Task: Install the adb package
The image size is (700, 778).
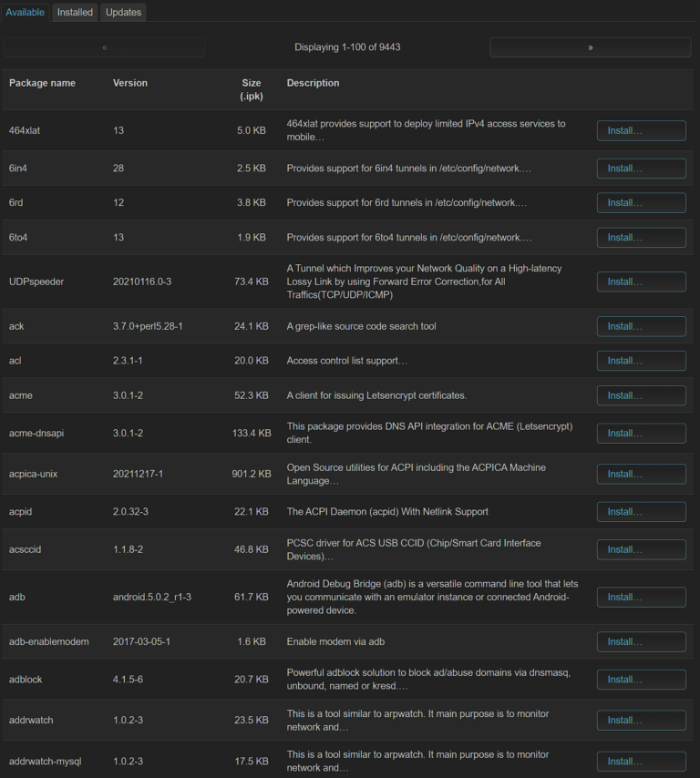Action: (x=641, y=597)
